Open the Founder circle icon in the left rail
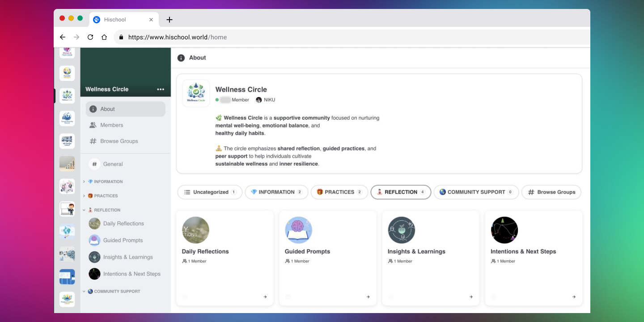The image size is (644, 322). click(x=67, y=73)
